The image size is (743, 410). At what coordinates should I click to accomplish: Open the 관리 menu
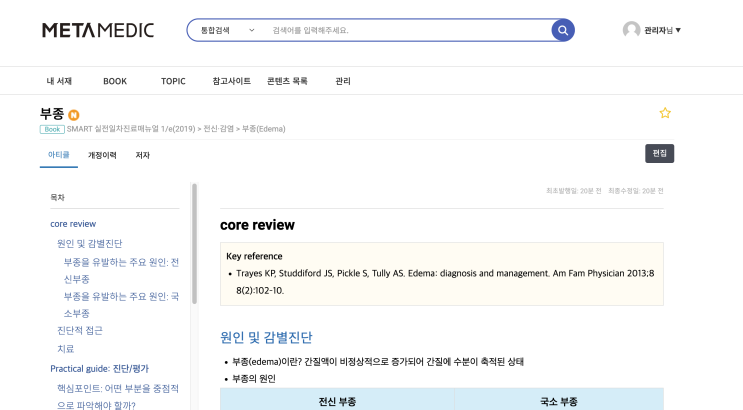pyautogui.click(x=343, y=81)
